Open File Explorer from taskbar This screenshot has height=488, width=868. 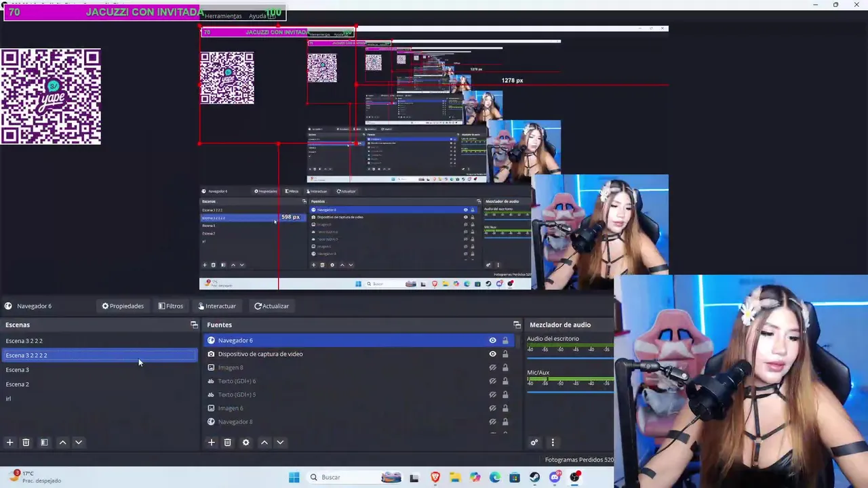pyautogui.click(x=455, y=478)
